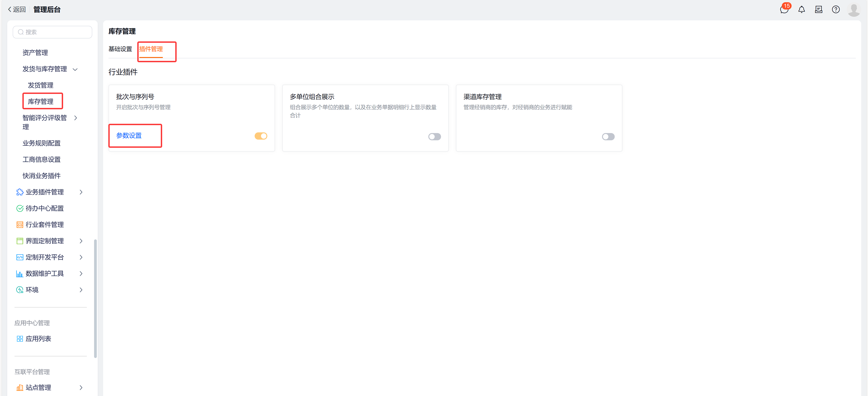
Task: Select the 插件管理 tab
Action: 151,49
